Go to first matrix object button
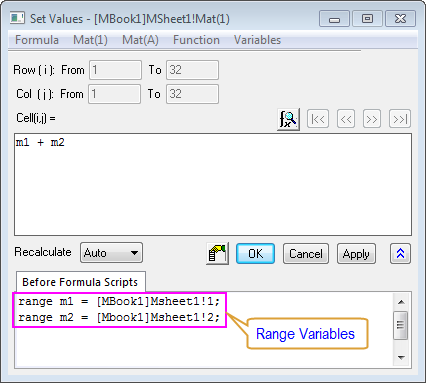The width and height of the screenshot is (426, 383). click(318, 119)
